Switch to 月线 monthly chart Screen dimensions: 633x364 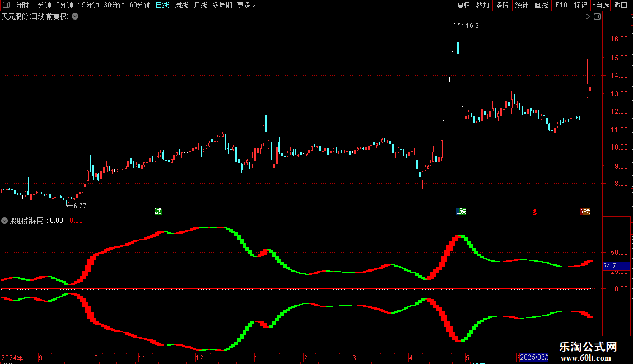(x=200, y=5)
